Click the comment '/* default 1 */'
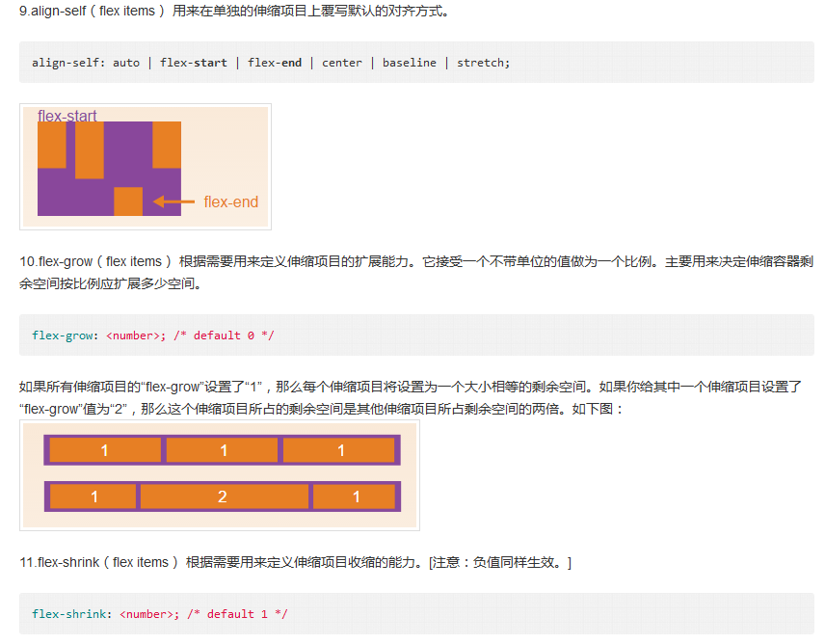 pos(237,613)
